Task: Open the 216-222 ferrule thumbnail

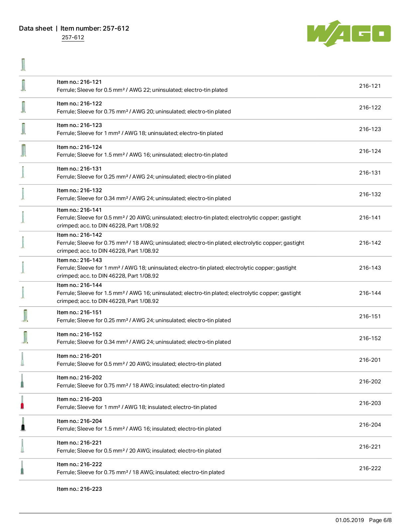Action: [22, 468]
